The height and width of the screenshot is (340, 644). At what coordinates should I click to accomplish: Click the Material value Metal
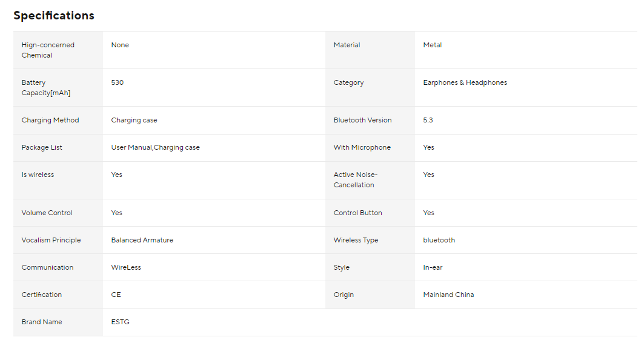pos(433,45)
